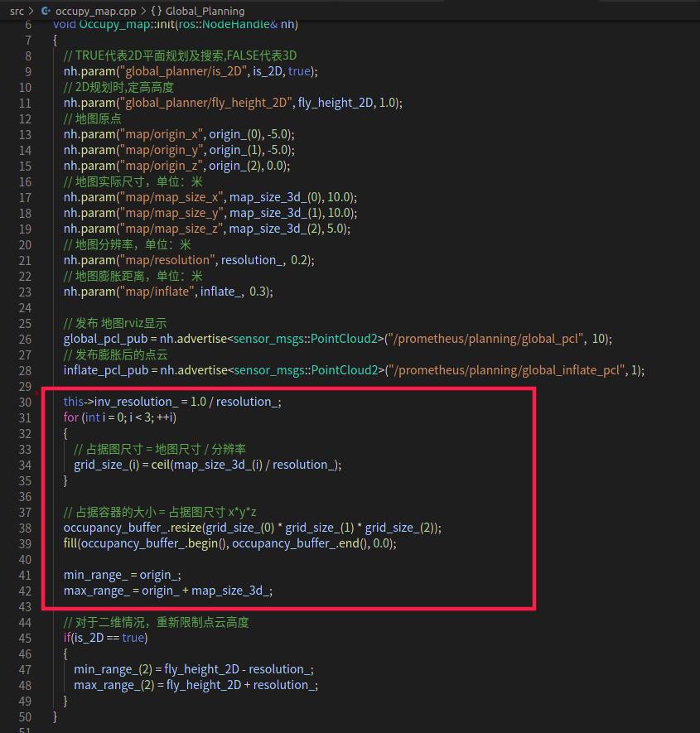700x733 pixels.
Task: Click the fill function call on line 39
Action: tap(70, 543)
